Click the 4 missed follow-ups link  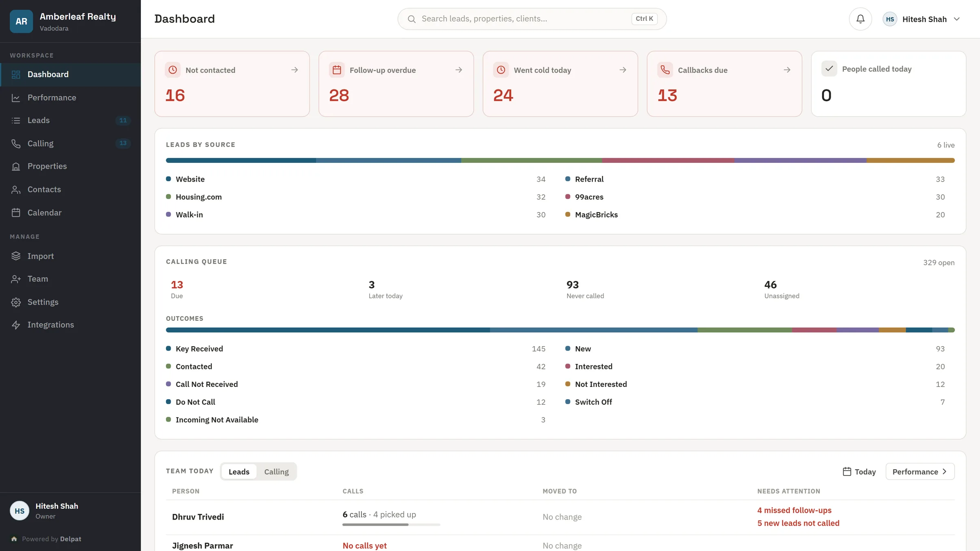point(794,510)
